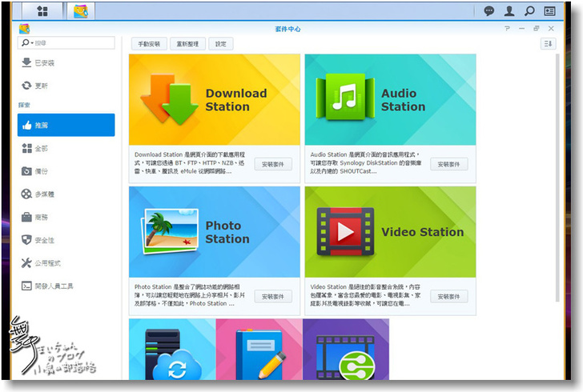Click the magnifier search icon in top bar
Viewport: 583px width, 392px height.
click(529, 11)
